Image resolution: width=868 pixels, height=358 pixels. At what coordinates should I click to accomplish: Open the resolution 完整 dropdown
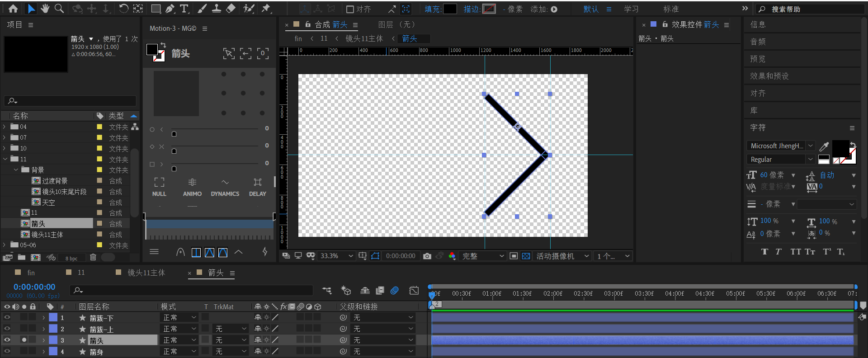pyautogui.click(x=482, y=256)
